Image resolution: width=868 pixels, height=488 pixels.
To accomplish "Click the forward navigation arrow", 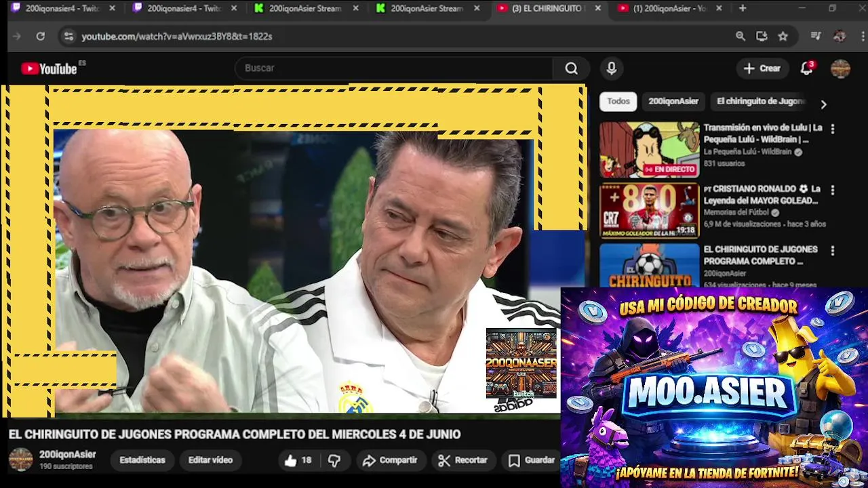I will 17,36.
